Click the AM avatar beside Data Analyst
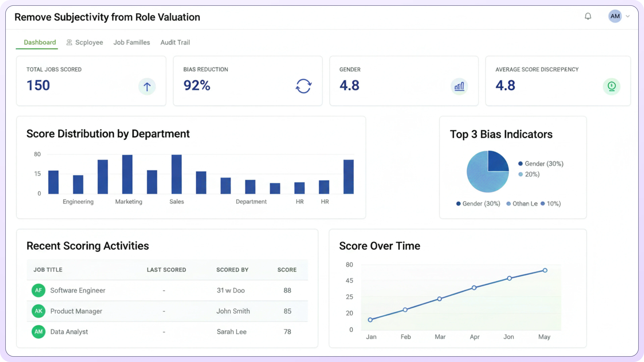This screenshot has width=644, height=362. click(39, 332)
